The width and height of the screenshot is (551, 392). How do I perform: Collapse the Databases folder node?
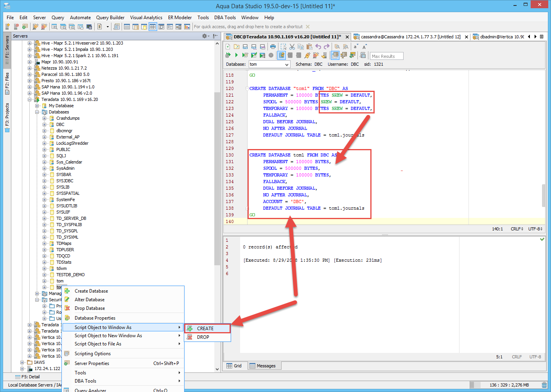37,112
